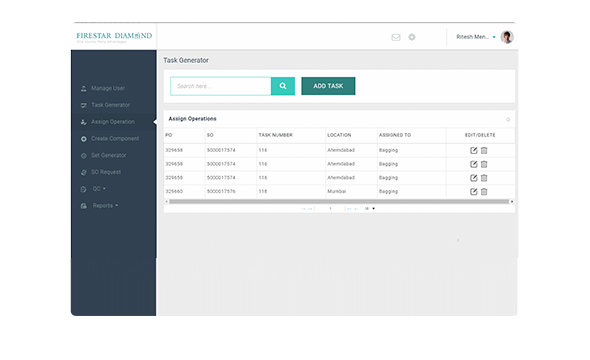Image resolution: width=590 pixels, height=360 pixels.
Task: Go to the last page of results
Action: click(x=356, y=209)
